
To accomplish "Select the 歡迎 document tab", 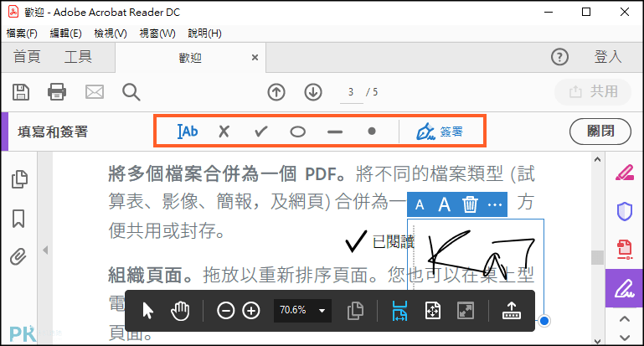I will point(190,58).
